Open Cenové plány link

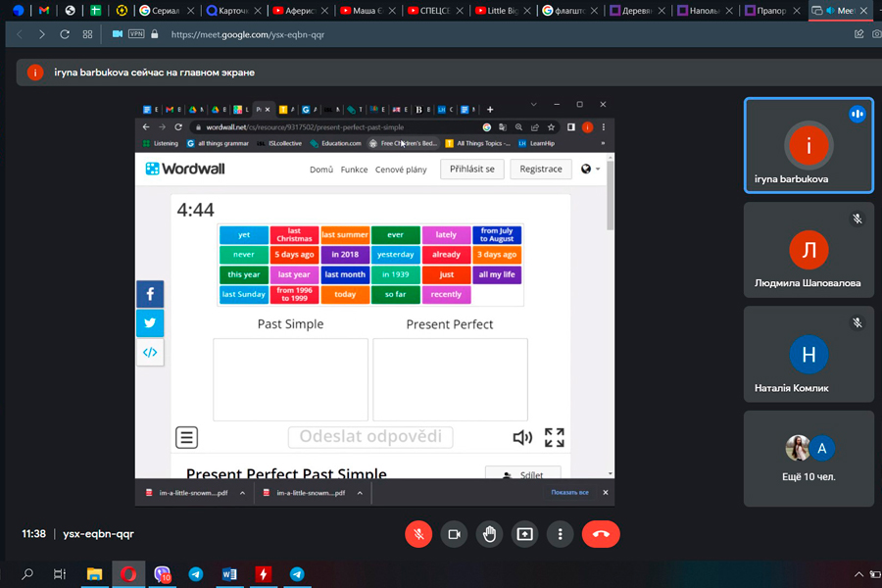401,170
